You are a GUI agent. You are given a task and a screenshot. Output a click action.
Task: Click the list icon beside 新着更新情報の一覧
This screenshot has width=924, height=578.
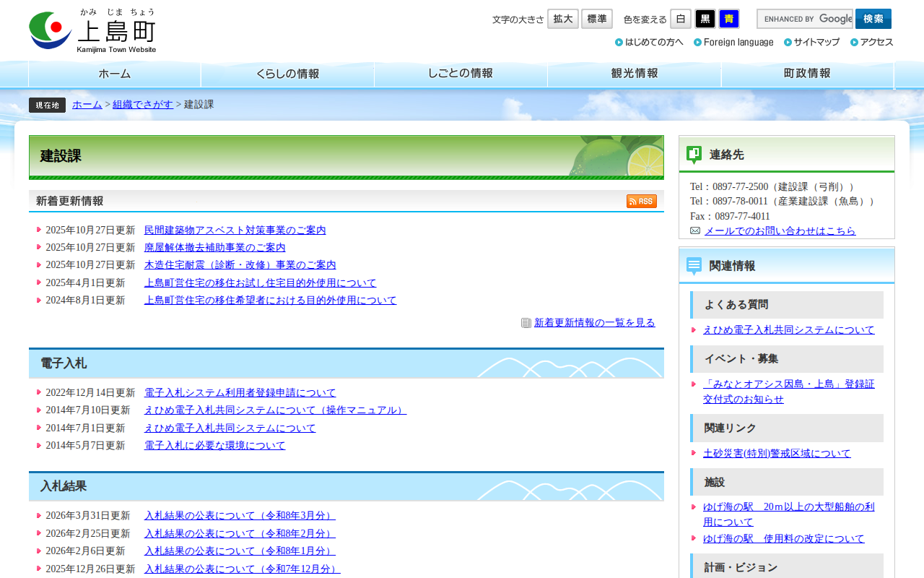point(526,323)
